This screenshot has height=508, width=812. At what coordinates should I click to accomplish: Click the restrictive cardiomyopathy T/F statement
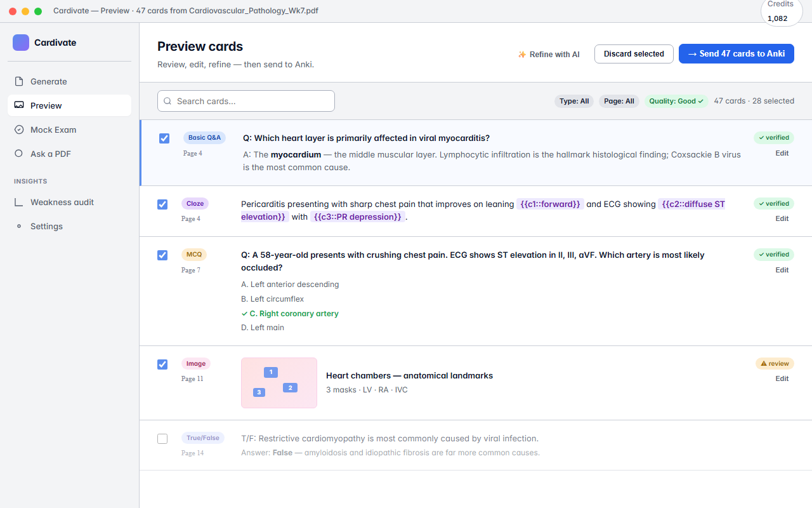tap(390, 438)
